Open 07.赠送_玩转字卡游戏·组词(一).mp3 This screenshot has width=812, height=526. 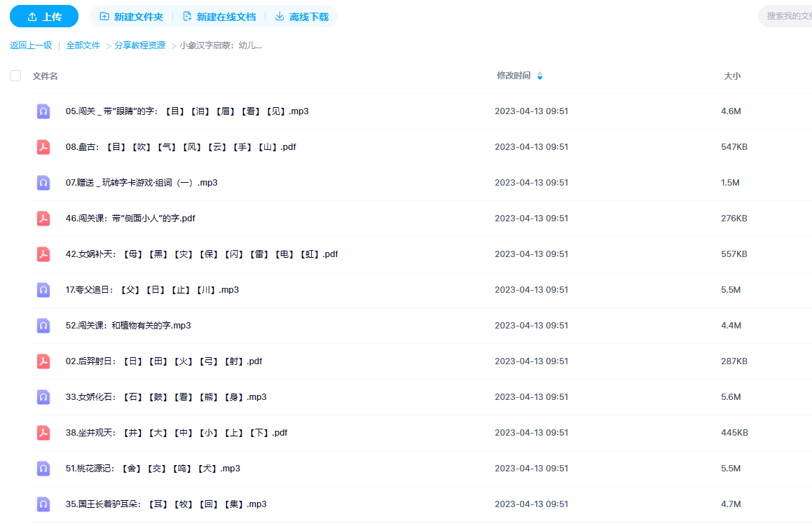click(142, 183)
